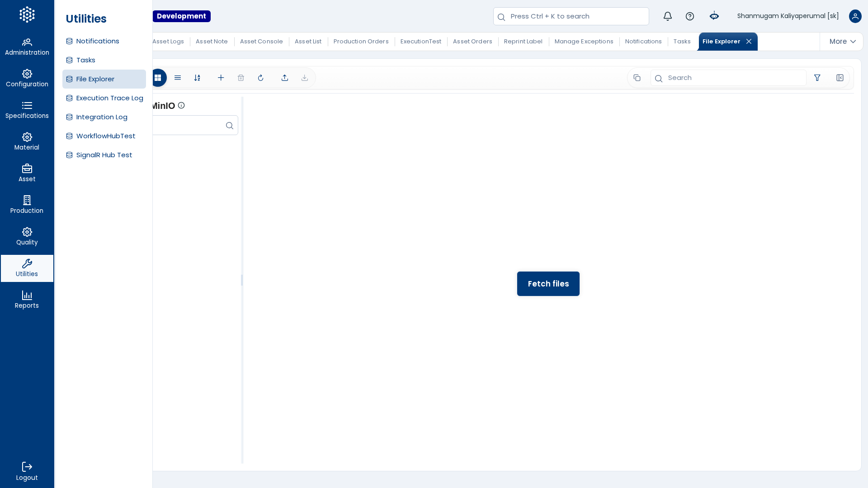The width and height of the screenshot is (868, 488).
Task: Switch to list view in File Explorer
Action: click(x=178, y=78)
